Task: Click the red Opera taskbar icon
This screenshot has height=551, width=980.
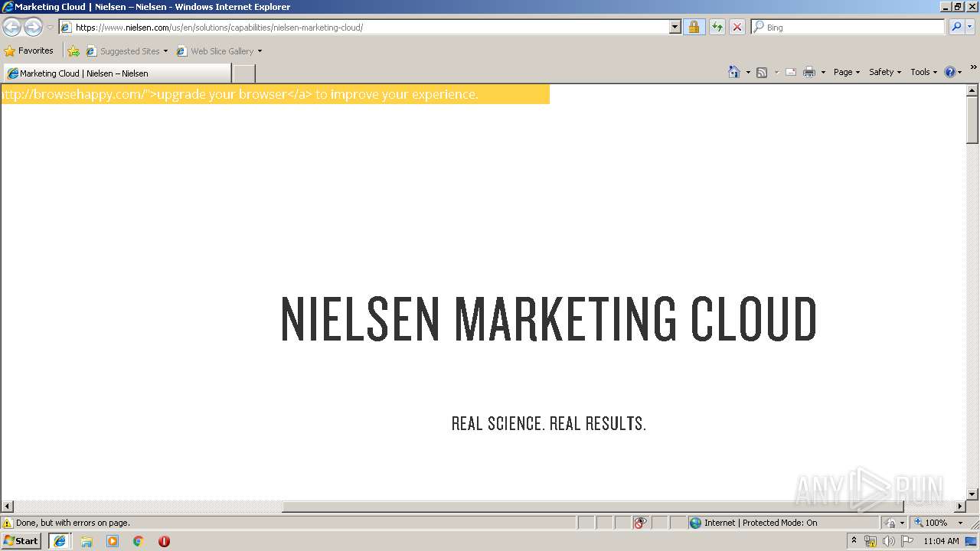Action: (164, 541)
